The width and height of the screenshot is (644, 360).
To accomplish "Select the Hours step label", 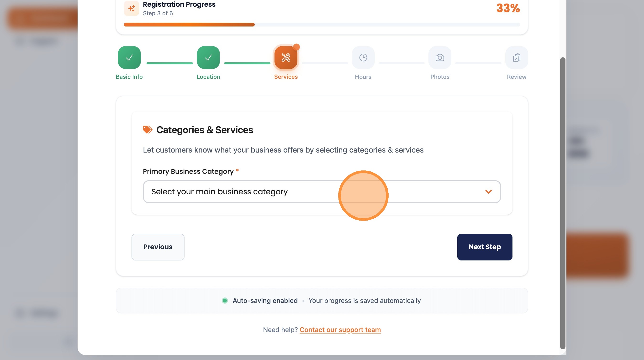I will [363, 77].
